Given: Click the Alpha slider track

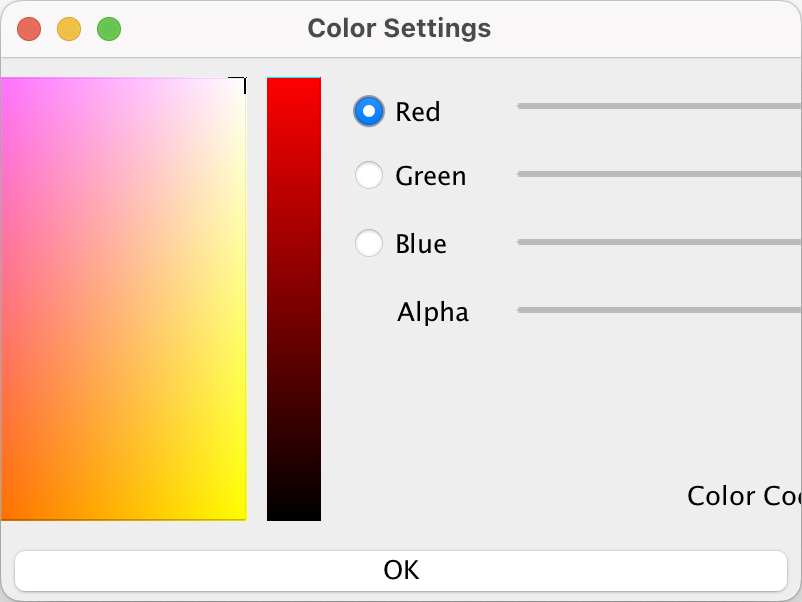Looking at the screenshot, I should (x=658, y=310).
